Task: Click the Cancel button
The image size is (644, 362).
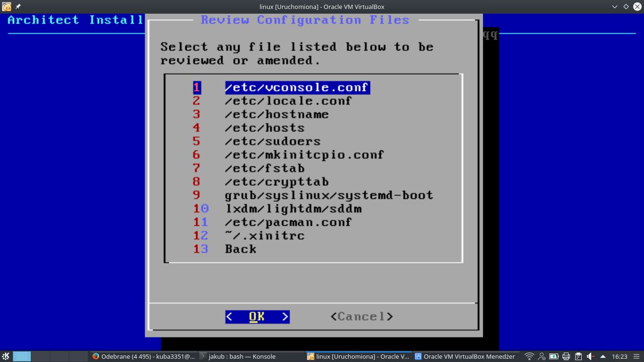Action: 362,317
